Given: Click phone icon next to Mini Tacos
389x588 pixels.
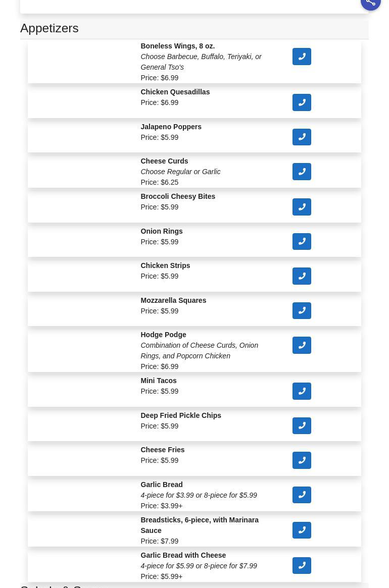Looking at the screenshot, I should coord(302,391).
